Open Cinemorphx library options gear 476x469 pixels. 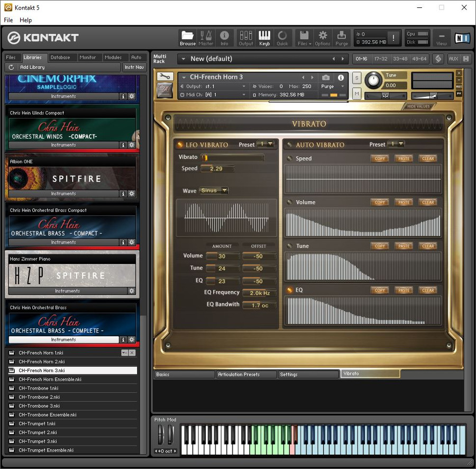point(132,96)
